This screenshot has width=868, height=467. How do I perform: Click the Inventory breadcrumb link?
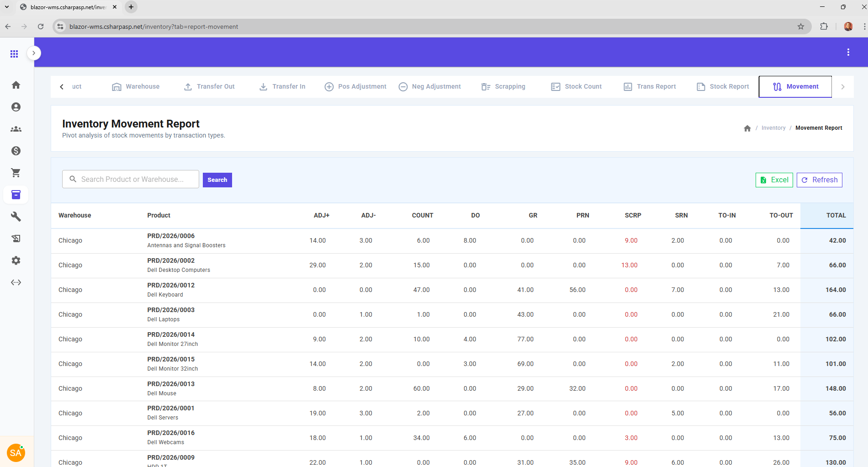(773, 128)
